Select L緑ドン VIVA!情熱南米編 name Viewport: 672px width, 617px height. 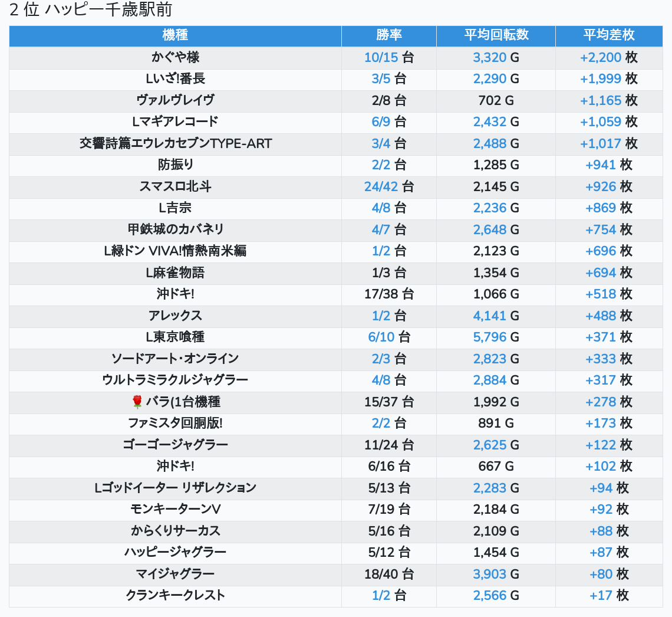click(x=175, y=251)
